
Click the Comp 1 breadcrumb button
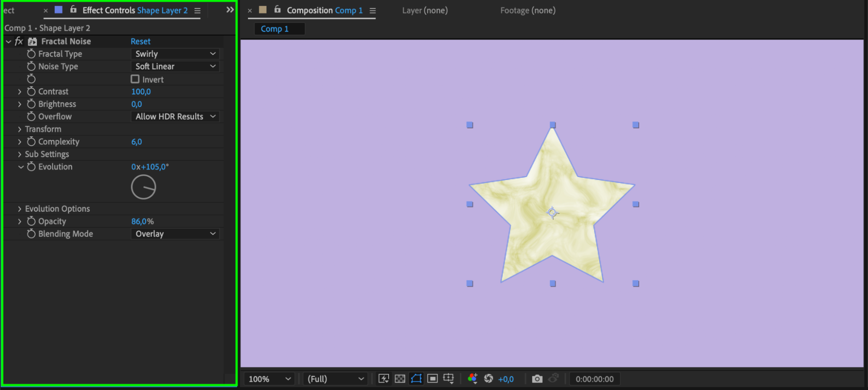click(274, 29)
